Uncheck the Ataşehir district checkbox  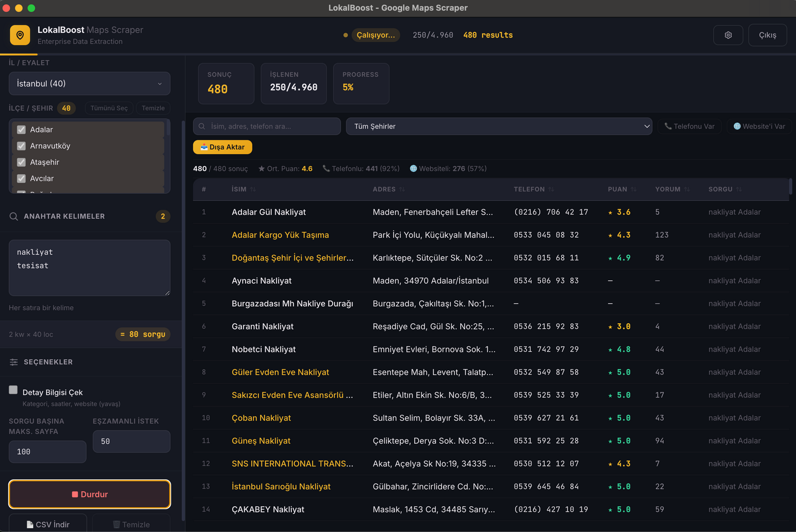point(21,162)
